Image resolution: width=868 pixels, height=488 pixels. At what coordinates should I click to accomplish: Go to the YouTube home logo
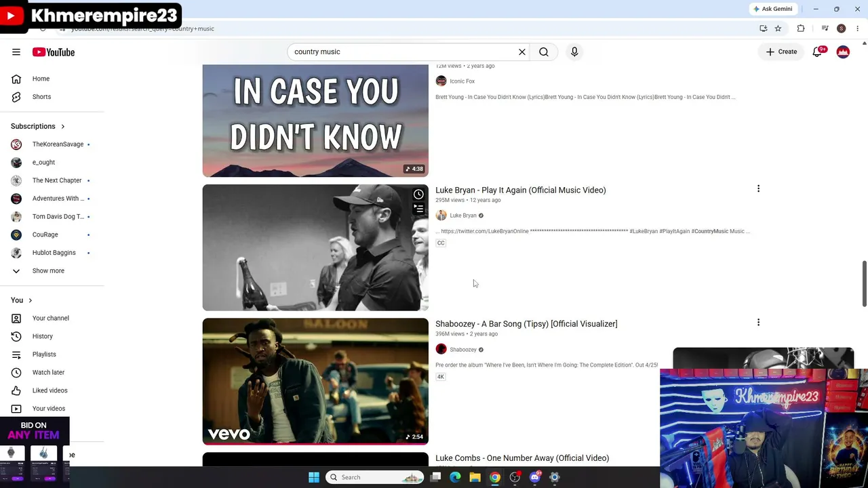[x=53, y=52]
